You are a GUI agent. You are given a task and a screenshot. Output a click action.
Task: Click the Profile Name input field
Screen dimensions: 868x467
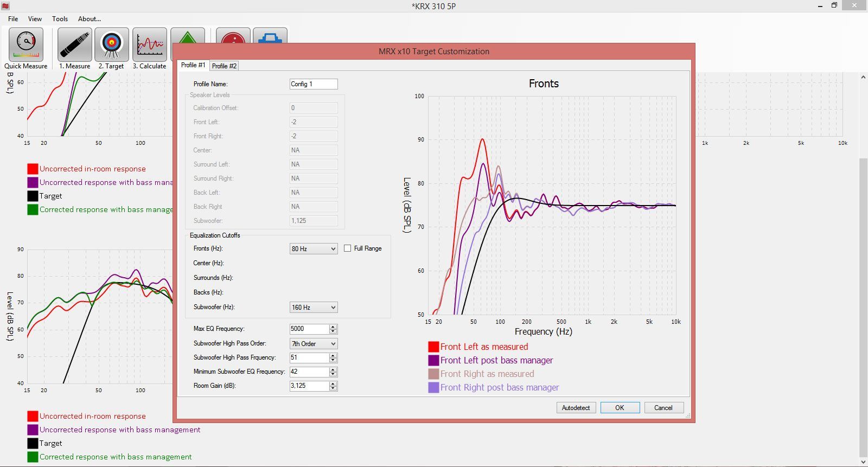coord(314,84)
